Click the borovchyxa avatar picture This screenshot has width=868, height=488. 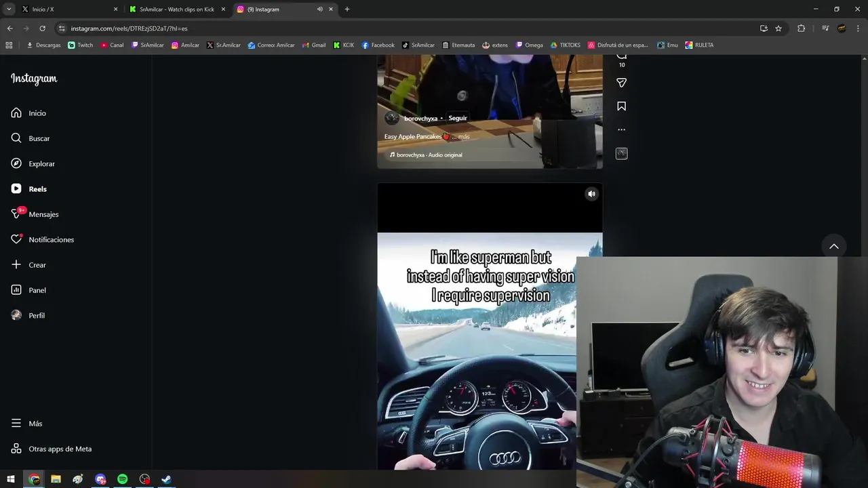(392, 119)
